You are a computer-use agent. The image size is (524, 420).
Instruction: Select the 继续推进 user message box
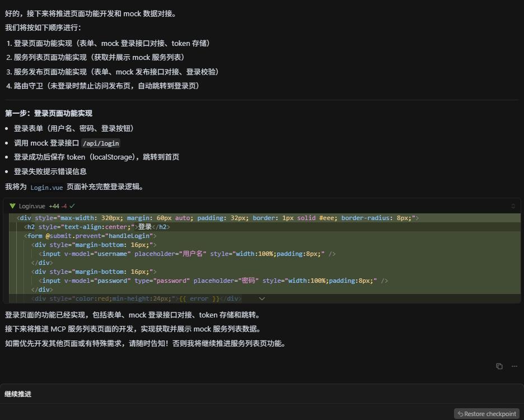[261, 394]
